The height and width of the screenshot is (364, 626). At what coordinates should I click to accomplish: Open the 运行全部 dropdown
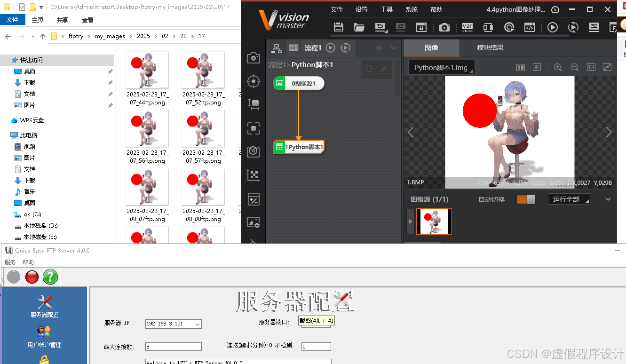(x=569, y=199)
